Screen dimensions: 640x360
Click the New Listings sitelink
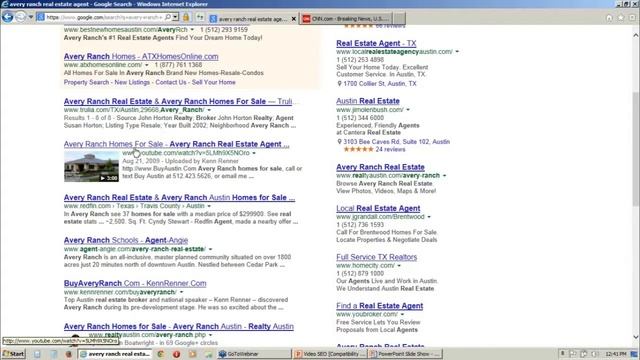pyautogui.click(x=132, y=82)
